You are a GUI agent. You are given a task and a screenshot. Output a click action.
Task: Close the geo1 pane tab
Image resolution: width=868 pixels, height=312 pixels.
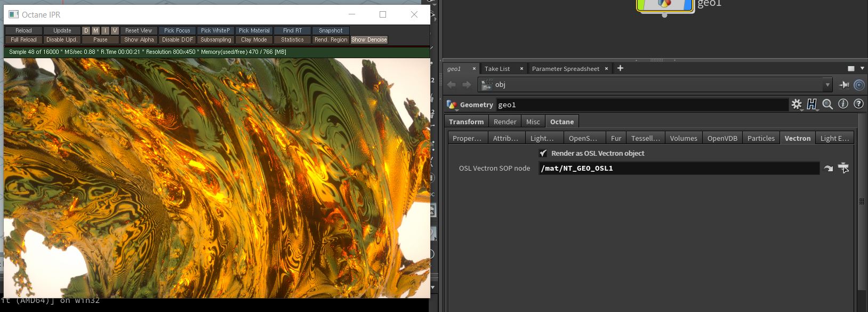point(474,69)
